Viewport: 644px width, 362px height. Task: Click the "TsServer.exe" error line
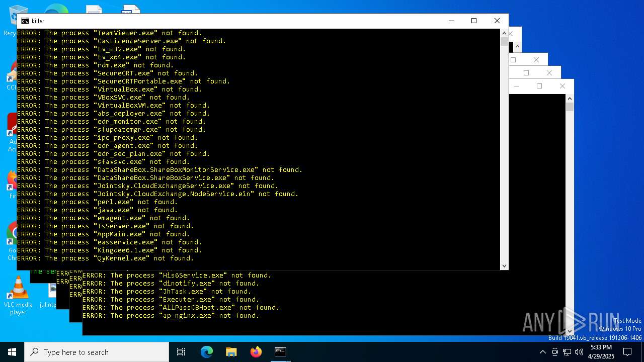point(105,226)
